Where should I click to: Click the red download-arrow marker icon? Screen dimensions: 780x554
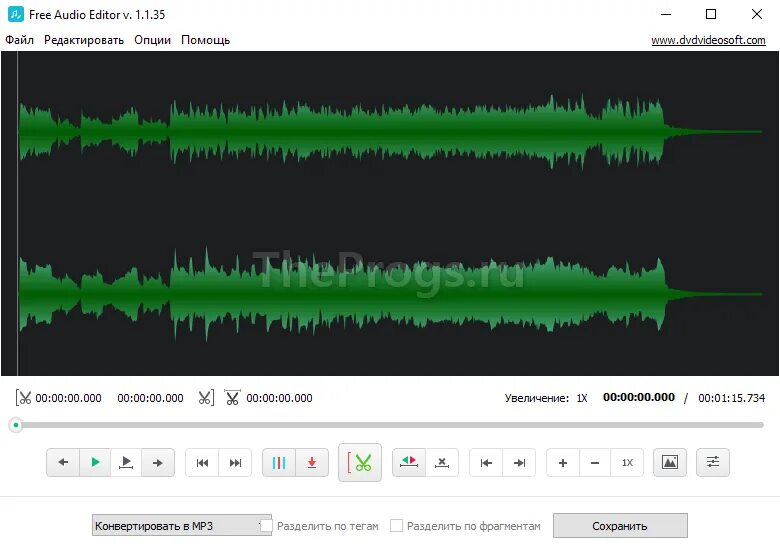[x=312, y=462]
